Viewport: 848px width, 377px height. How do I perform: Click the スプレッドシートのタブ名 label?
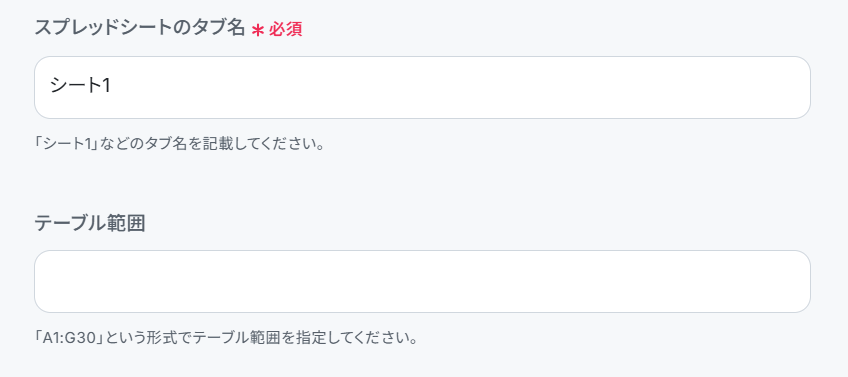pyautogui.click(x=140, y=28)
